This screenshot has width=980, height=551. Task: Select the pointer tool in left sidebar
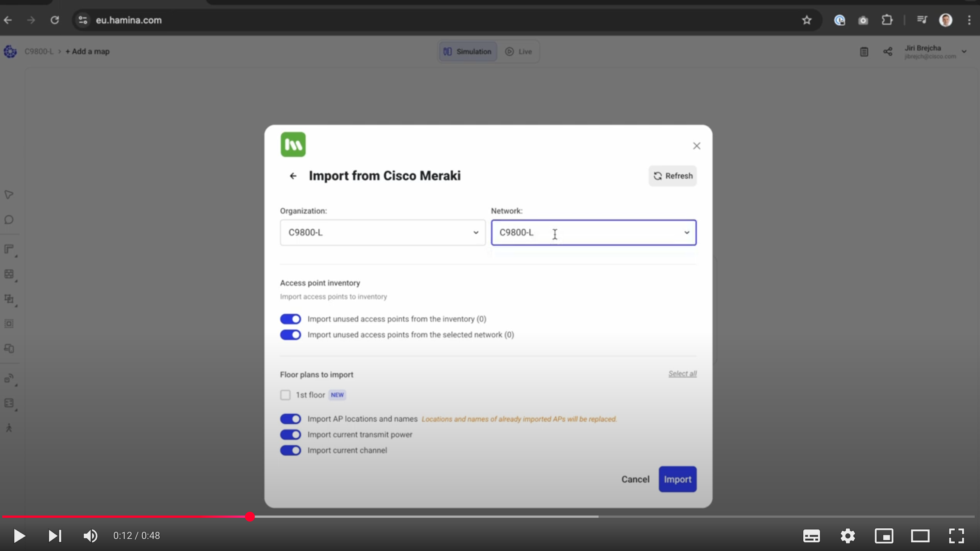pyautogui.click(x=9, y=195)
